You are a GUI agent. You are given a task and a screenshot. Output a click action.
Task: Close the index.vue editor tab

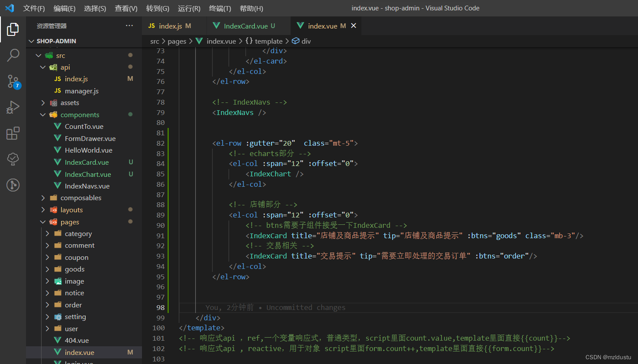click(354, 26)
